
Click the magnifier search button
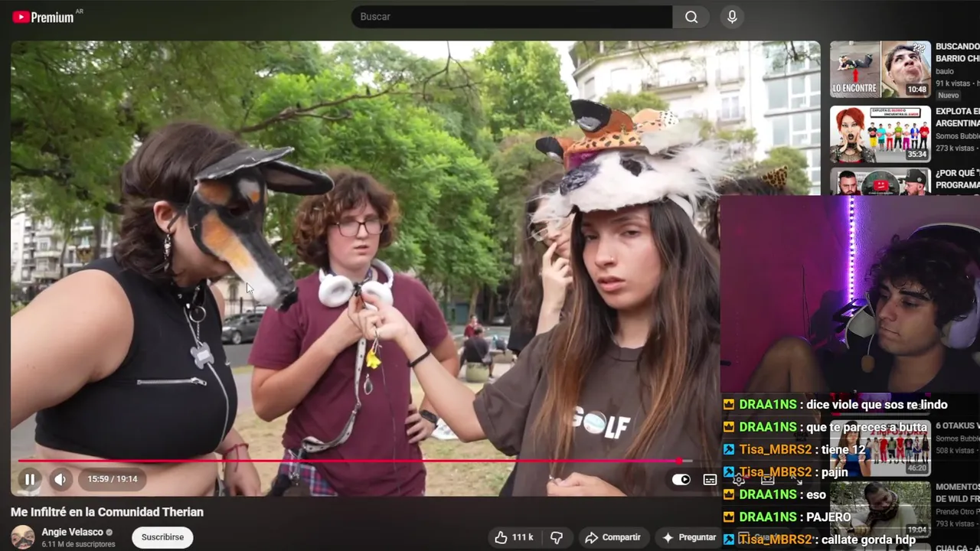point(691,17)
